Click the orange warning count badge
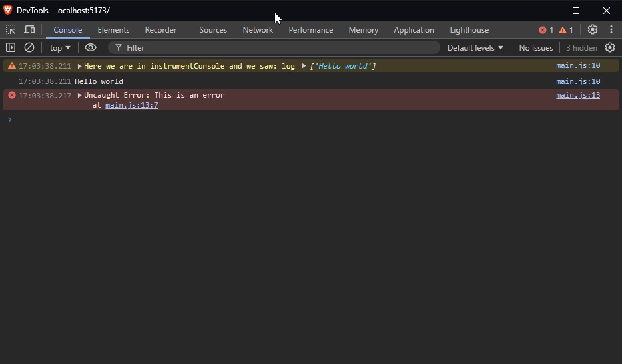Image resolution: width=622 pixels, height=364 pixels. click(x=565, y=30)
